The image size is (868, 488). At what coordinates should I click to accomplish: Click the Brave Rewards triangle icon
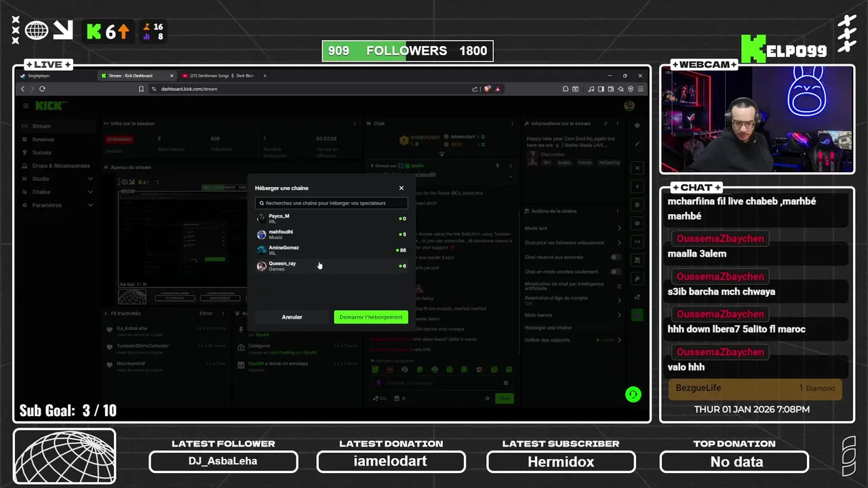click(498, 89)
